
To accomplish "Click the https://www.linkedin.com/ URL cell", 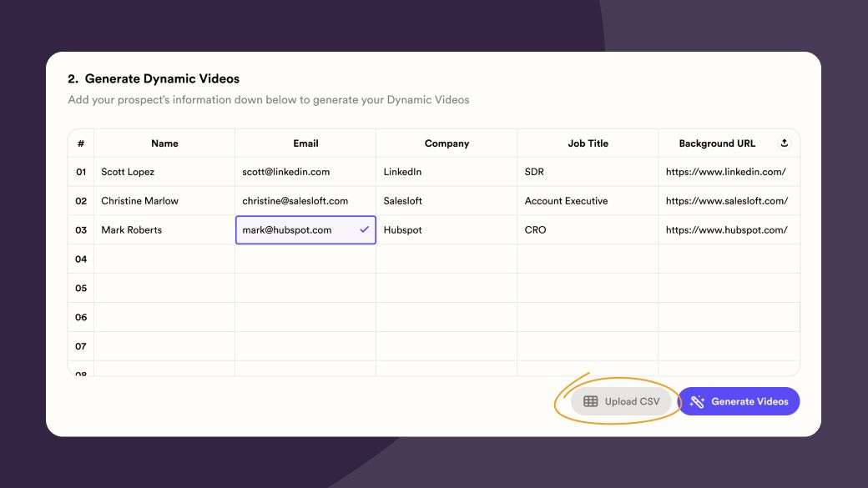I will tap(729, 172).
